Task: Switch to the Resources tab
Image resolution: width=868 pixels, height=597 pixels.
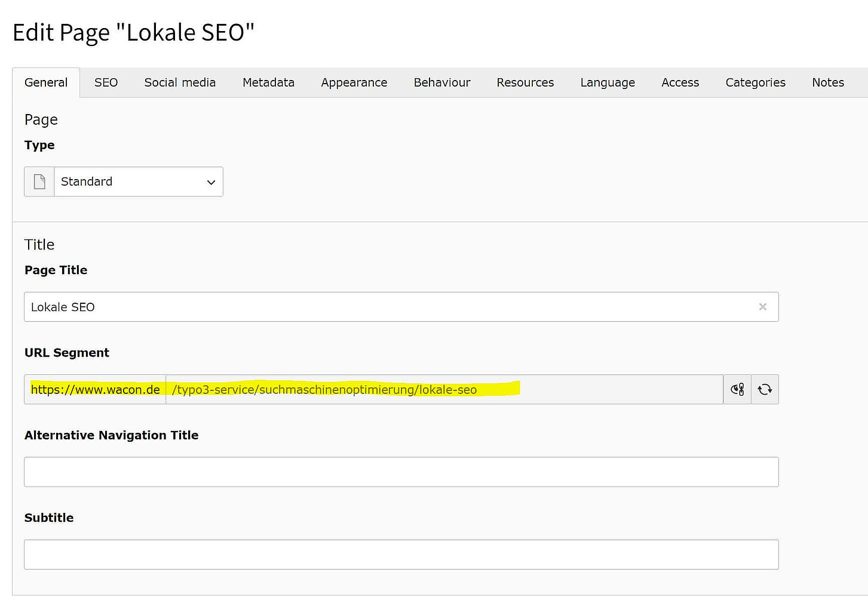Action: pos(525,82)
